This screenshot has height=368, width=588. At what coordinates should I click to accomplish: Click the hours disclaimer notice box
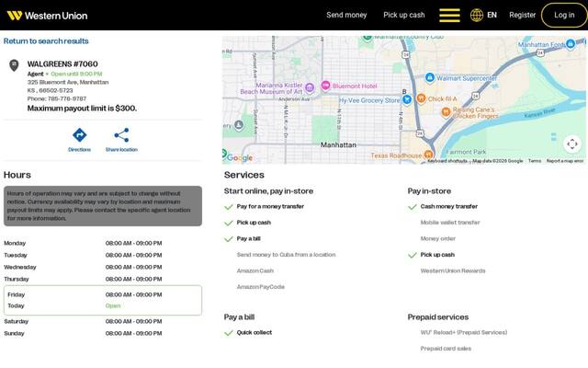(x=103, y=206)
